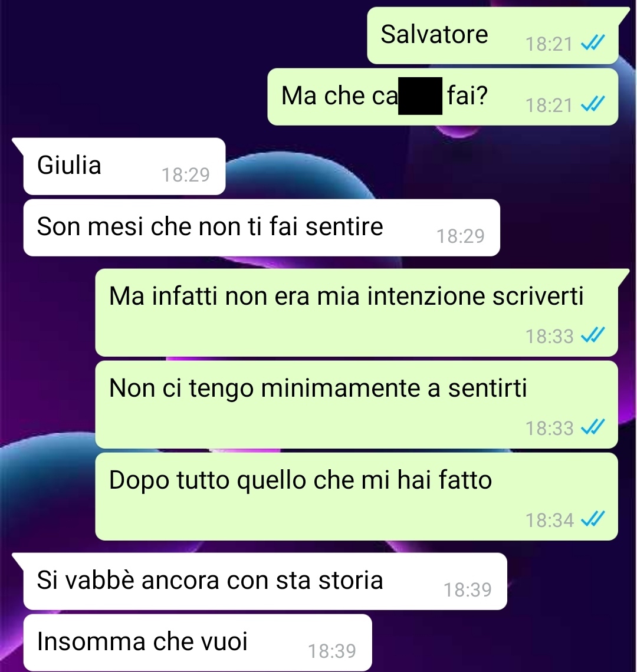The width and height of the screenshot is (637, 672).
Task: Tap the message "Son mesi che non ti fai sentire"
Action: pyautogui.click(x=262, y=228)
